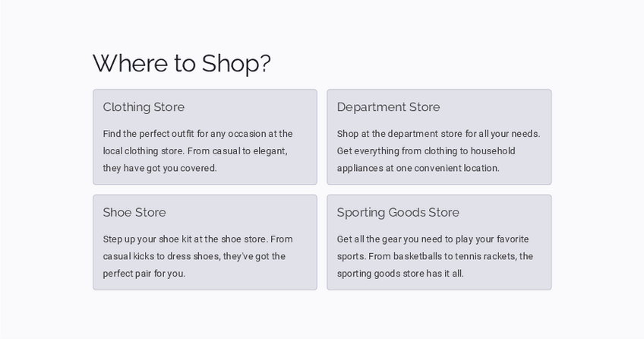Pick the Sporting Goods Store title

(398, 213)
